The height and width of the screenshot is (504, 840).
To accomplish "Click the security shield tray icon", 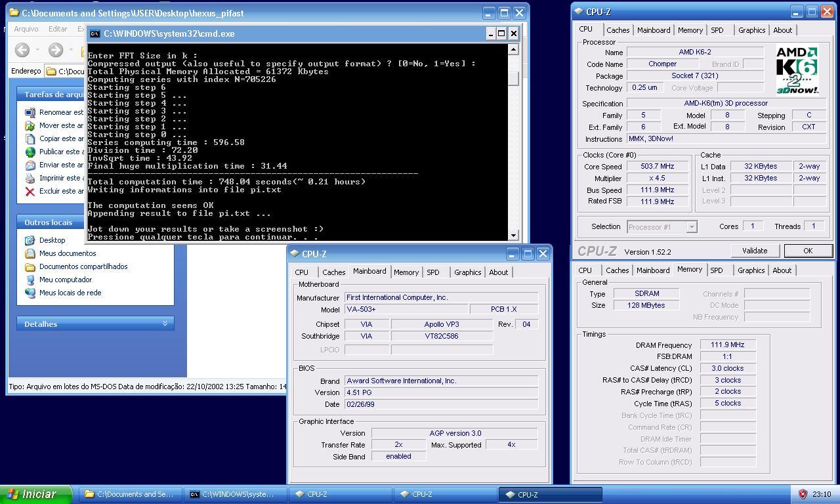I will point(803,494).
